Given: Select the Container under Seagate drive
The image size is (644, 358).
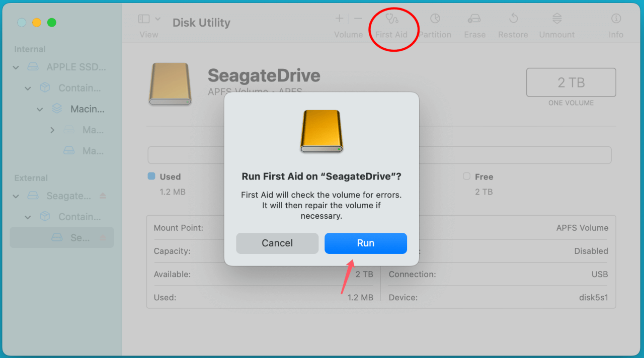Looking at the screenshot, I should coord(80,217).
